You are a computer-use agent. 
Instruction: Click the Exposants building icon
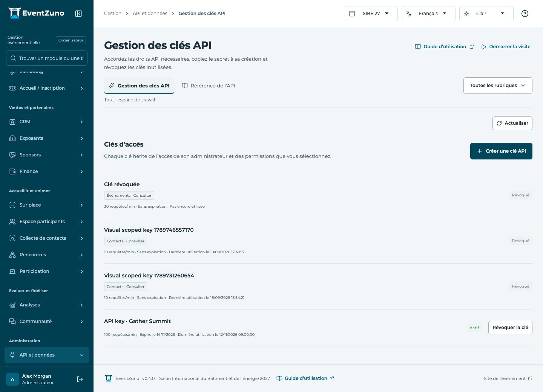tap(12, 138)
